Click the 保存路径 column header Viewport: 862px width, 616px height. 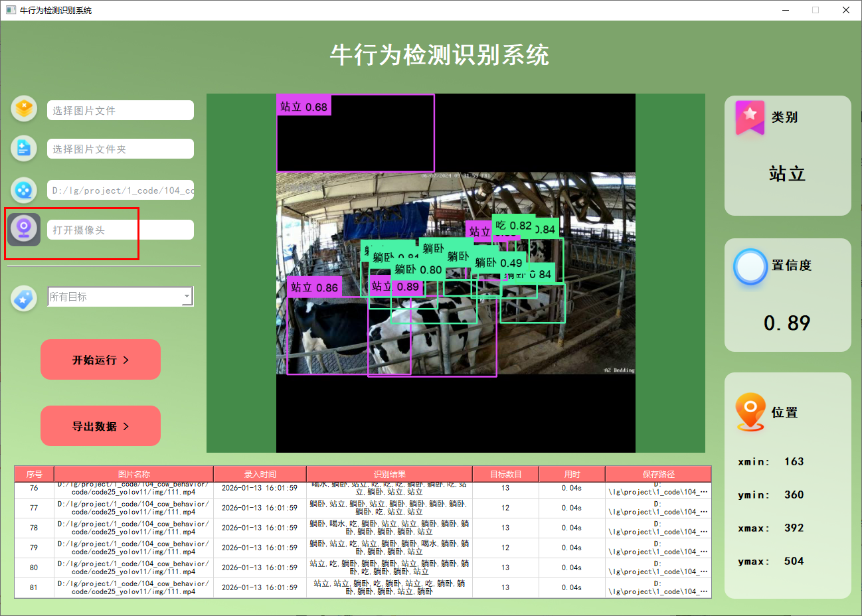click(x=658, y=474)
